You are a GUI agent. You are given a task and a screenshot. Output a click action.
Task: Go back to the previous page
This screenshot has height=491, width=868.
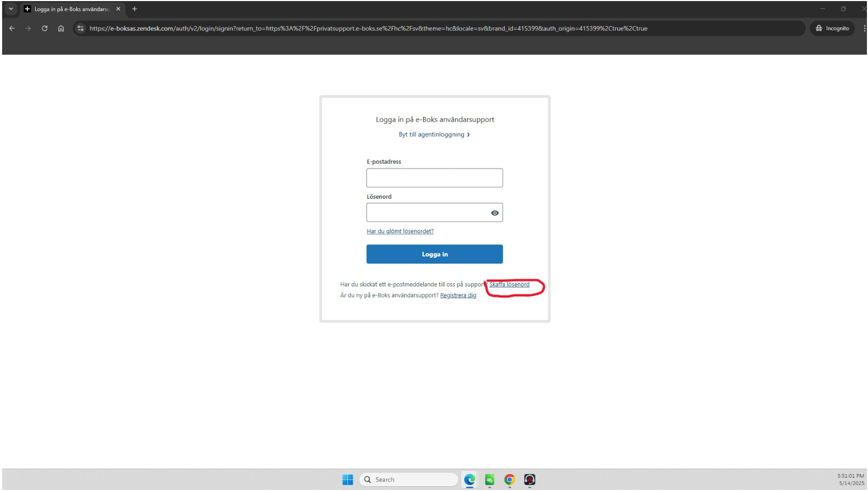click(12, 29)
